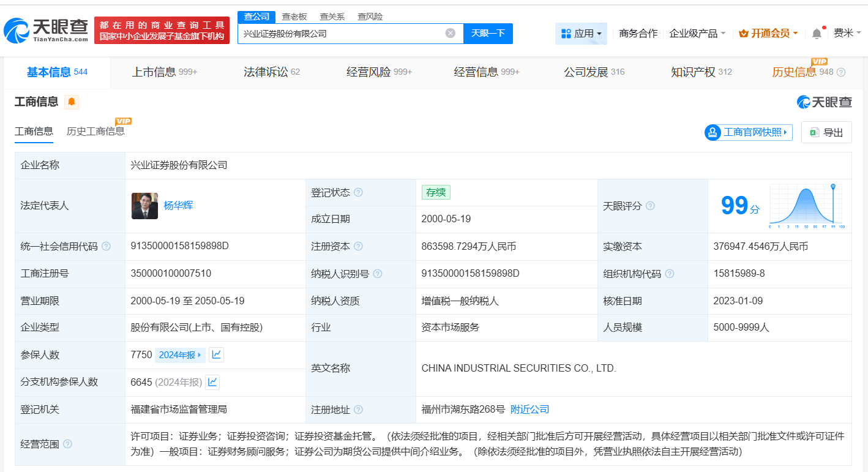The image size is (868, 472).
Task: Click the Excel export icon next to 导出
Action: coord(815,132)
